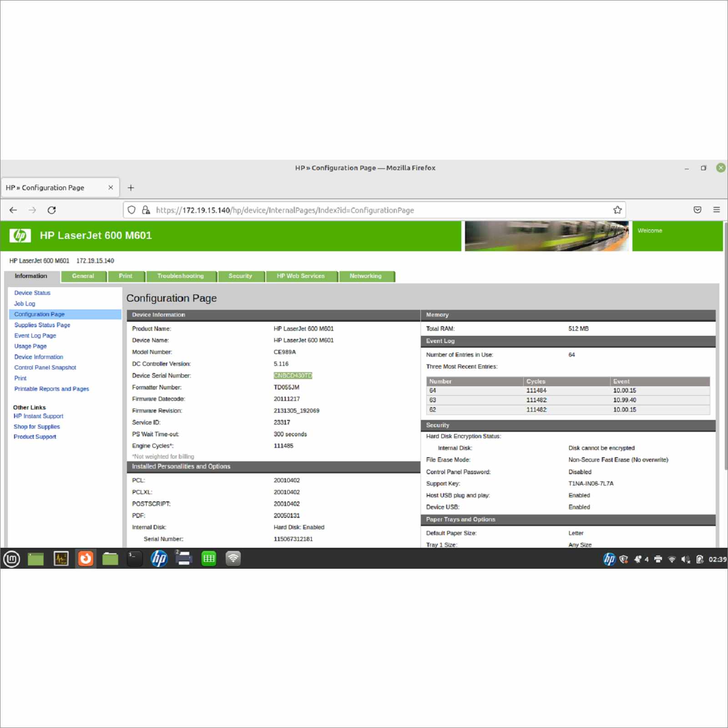Open the Device Information sidebar link
The image size is (728, 728).
click(39, 357)
